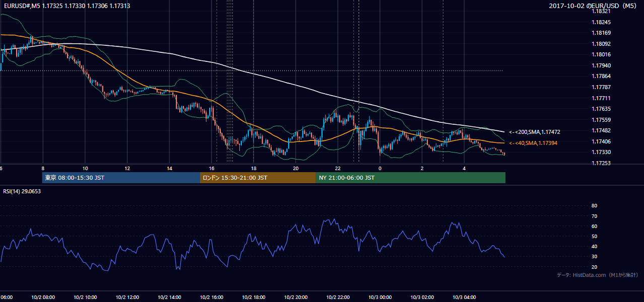
Task: Click hour label 22 under the candlestick chart
Action: (338, 168)
